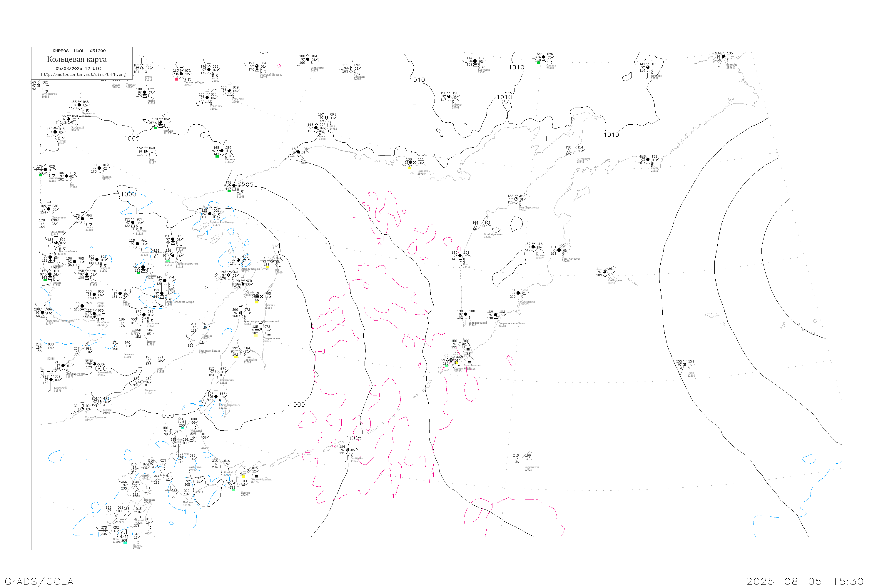882x588 pixels.
Task: Click the station circle at Нерюнгри
Action: tap(79, 105)
